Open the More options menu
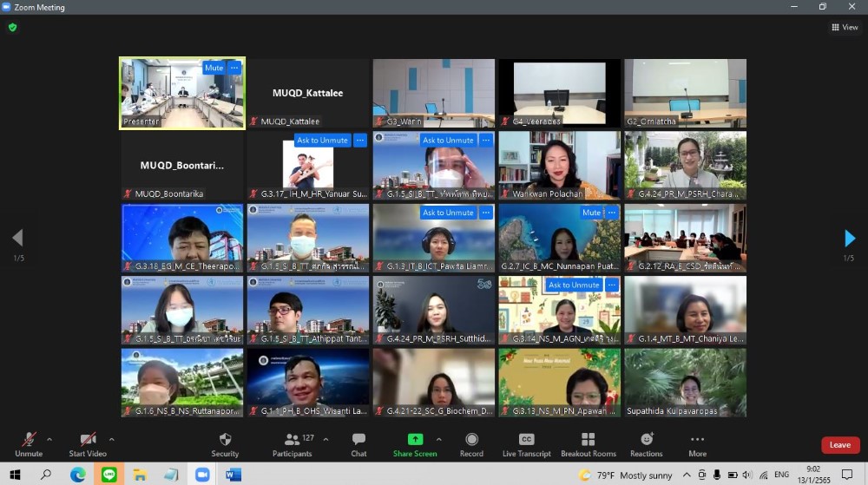The width and height of the screenshot is (868, 485). click(697, 444)
